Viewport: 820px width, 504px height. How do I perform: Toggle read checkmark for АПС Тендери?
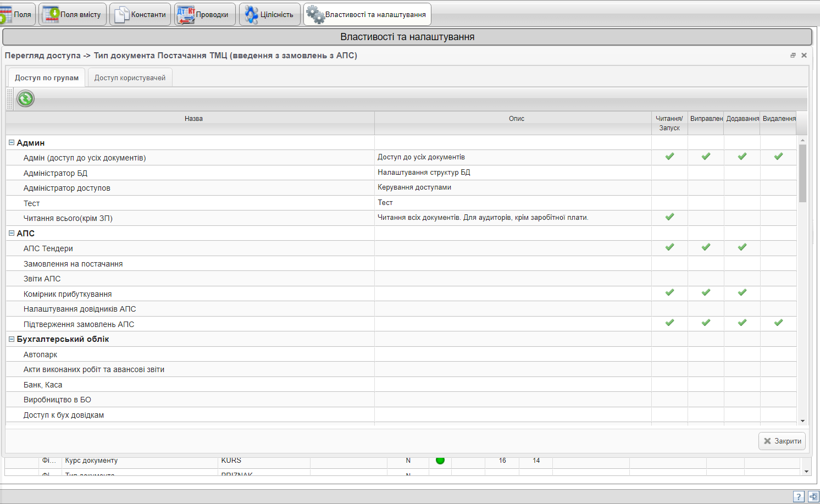(x=669, y=247)
